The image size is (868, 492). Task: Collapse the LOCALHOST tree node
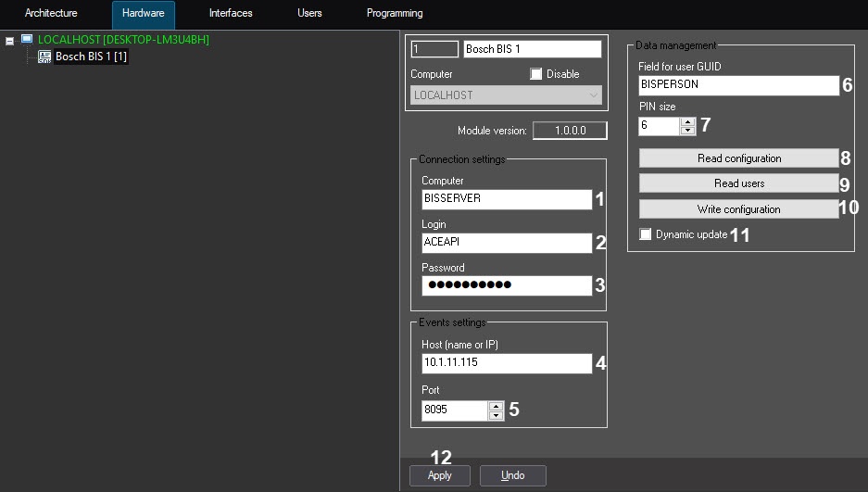(9, 41)
